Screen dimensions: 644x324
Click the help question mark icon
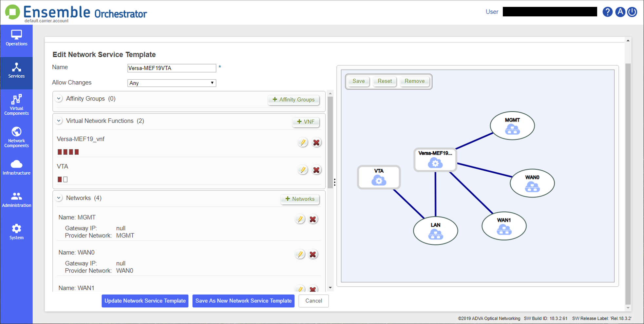pos(607,12)
